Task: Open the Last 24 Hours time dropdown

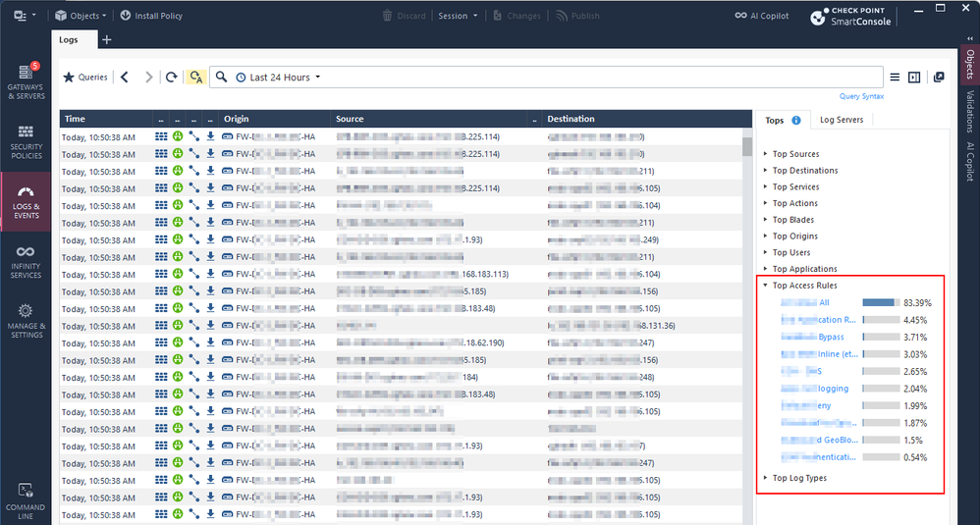Action: (x=285, y=78)
